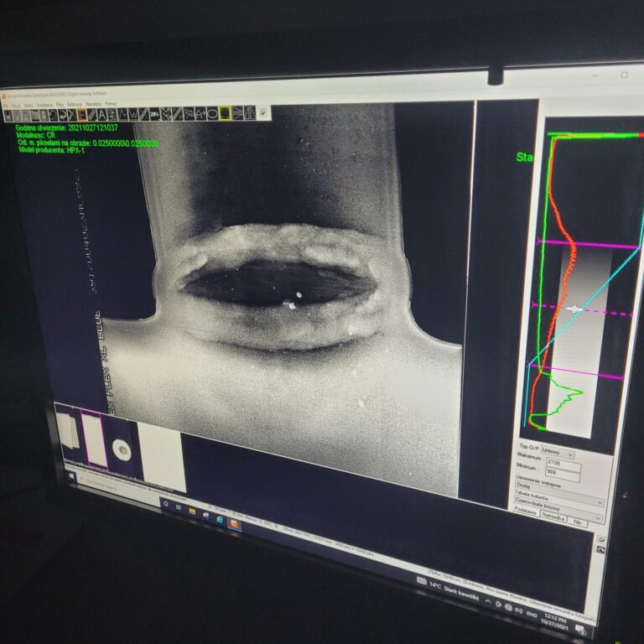Screen dimensions: 644x644
Task: Select the thumbnail showing the white ring
Action: (122, 449)
